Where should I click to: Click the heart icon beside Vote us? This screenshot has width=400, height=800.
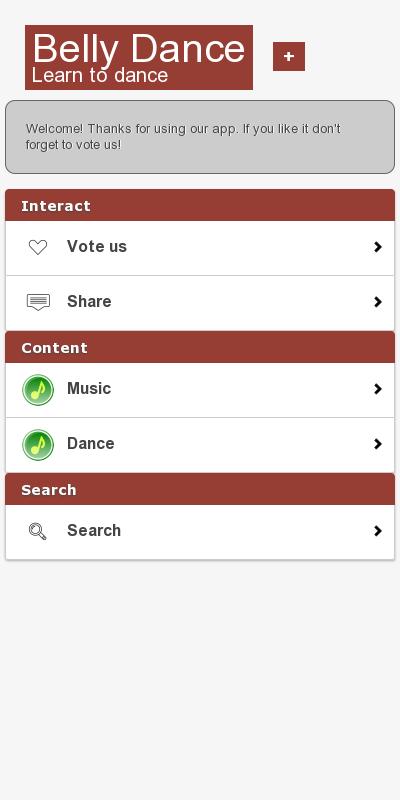(x=38, y=247)
